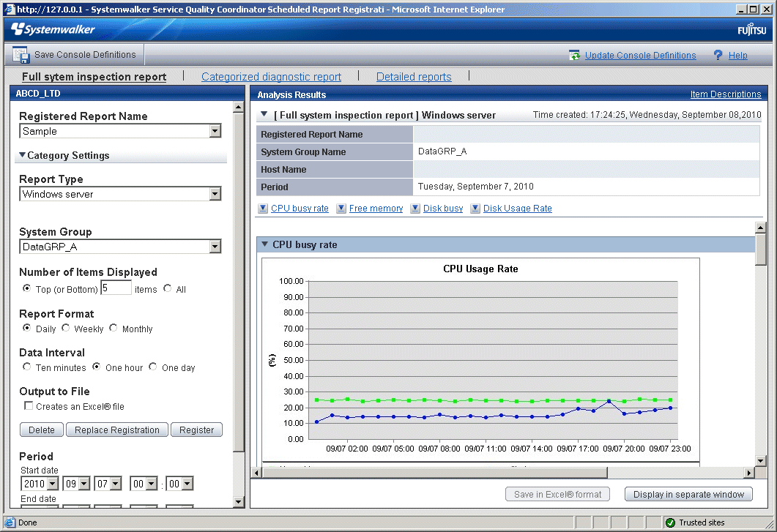
Task: Enable the Creates an Excel file checkbox
Action: (x=29, y=406)
